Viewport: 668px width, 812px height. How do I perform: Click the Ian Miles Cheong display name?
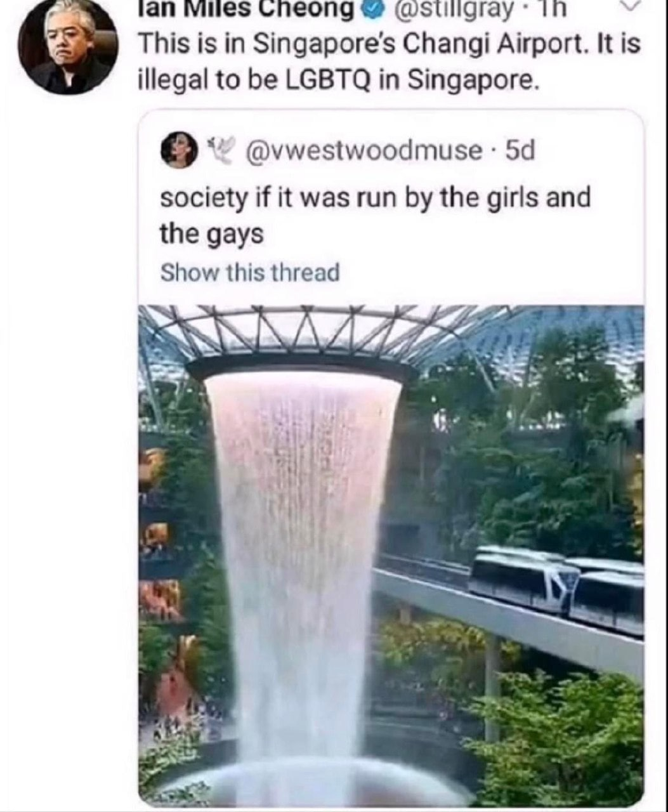[x=246, y=8]
